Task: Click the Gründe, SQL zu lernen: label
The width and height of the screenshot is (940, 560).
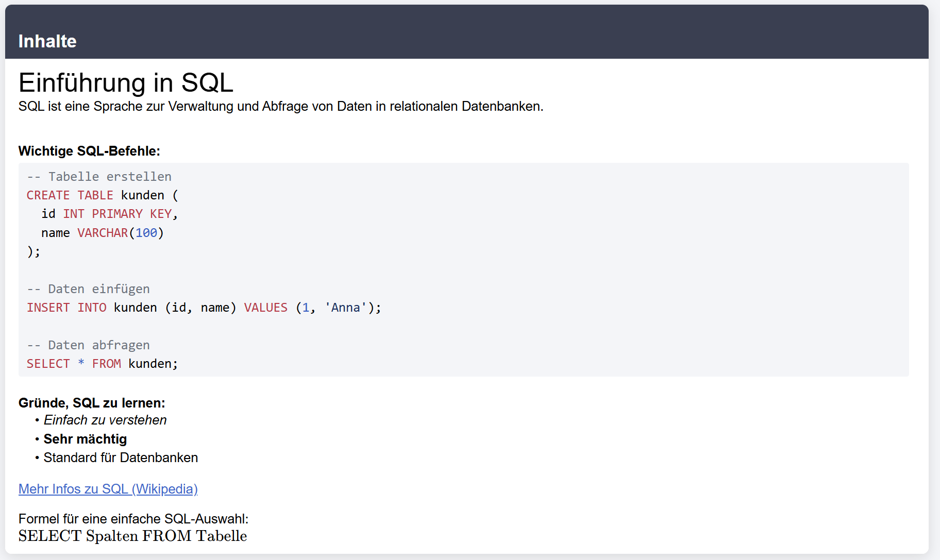Action: (x=92, y=403)
